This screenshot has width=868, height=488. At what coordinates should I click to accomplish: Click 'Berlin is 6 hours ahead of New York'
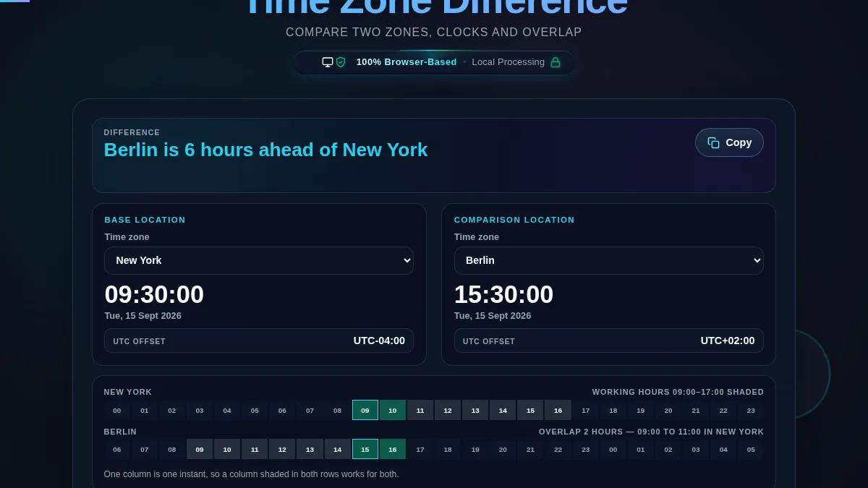tap(265, 150)
